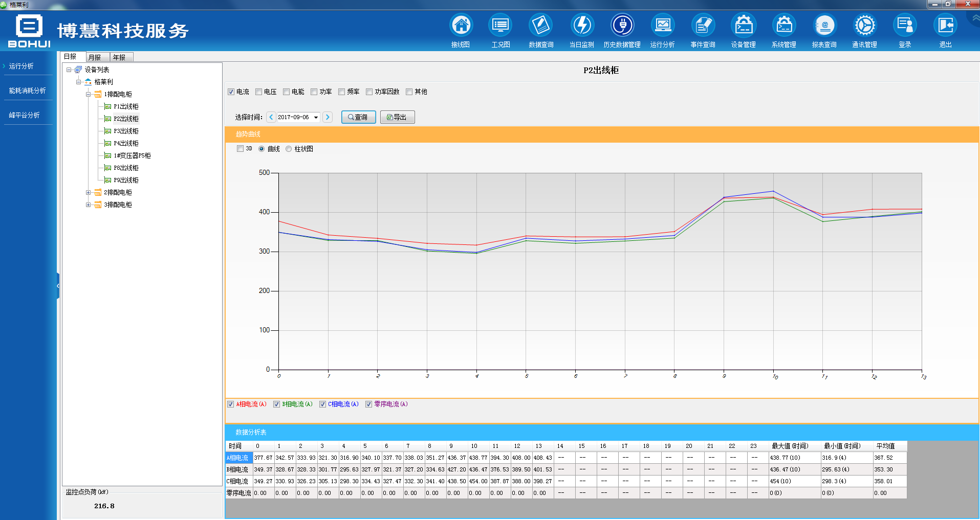Switch to the 月报 tab
This screenshot has height=520, width=980.
[x=95, y=57]
